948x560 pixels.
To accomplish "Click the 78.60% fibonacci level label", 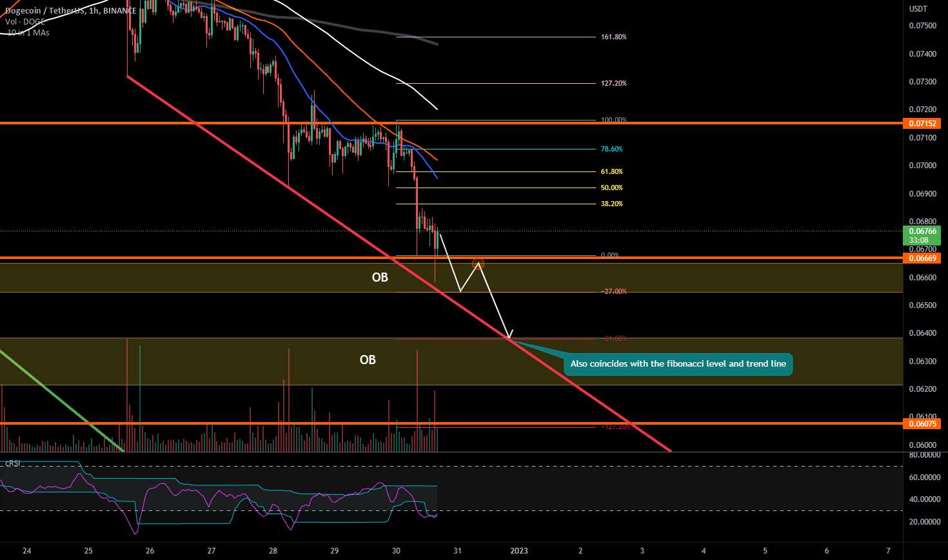I will click(611, 149).
